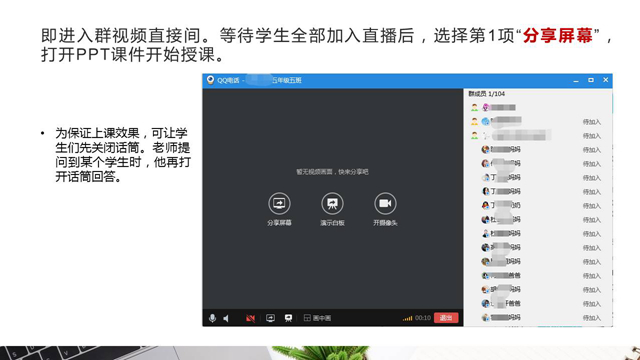Enable the red crossed-out camera icon
The width and height of the screenshot is (640, 360).
[250, 318]
